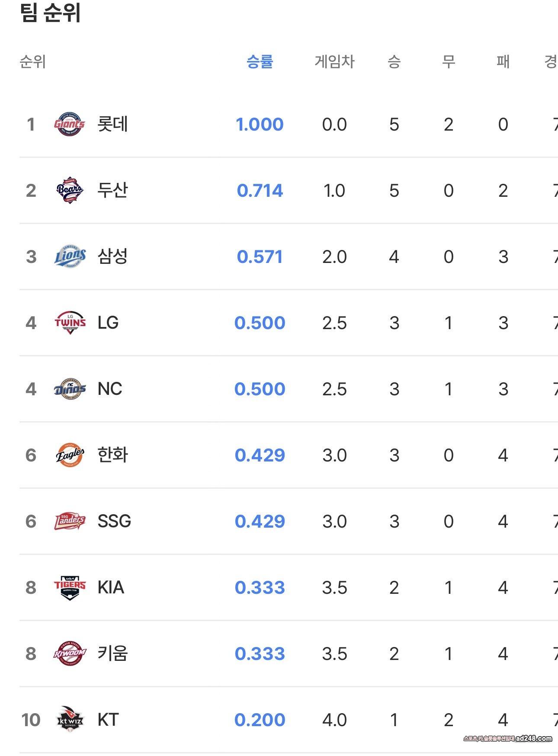This screenshot has width=558, height=756.
Task: Sort by 승률 column header
Action: [x=260, y=61]
